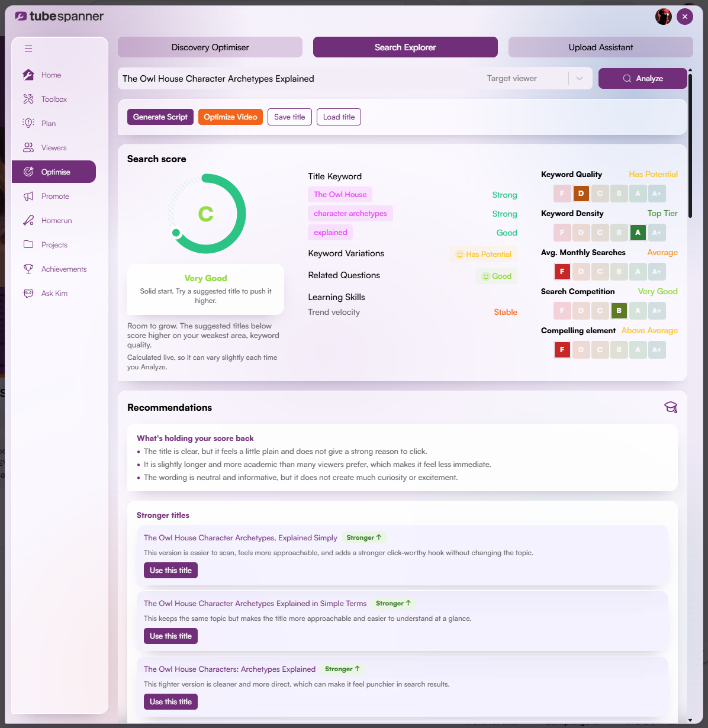Click the user profile avatar

click(x=664, y=17)
